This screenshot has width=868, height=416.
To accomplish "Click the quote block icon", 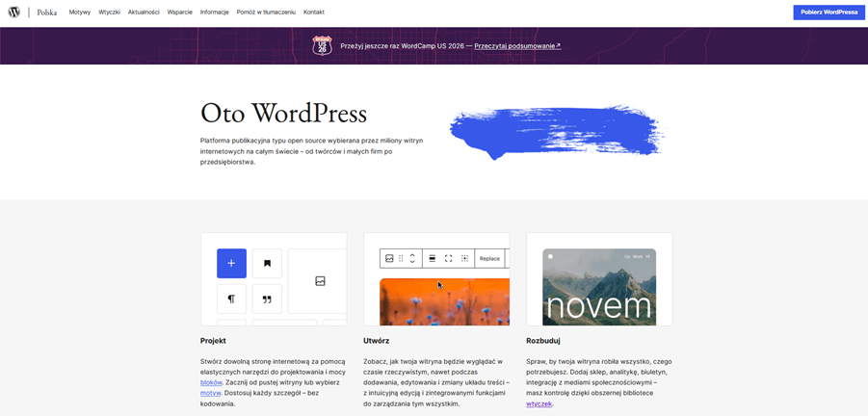I will point(268,299).
